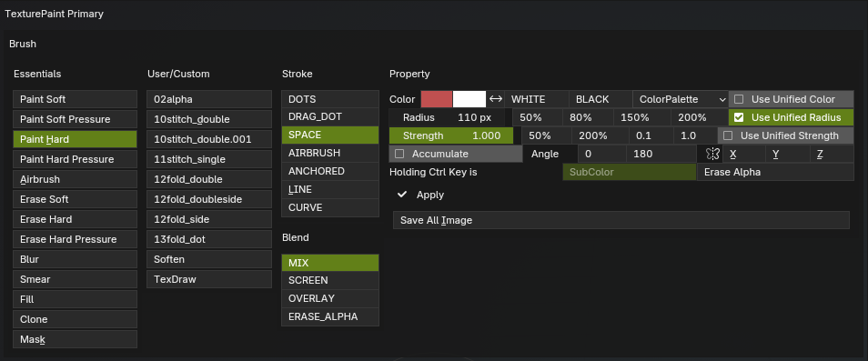868x361 pixels.
Task: Select the Clone brush
Action: tap(76, 319)
